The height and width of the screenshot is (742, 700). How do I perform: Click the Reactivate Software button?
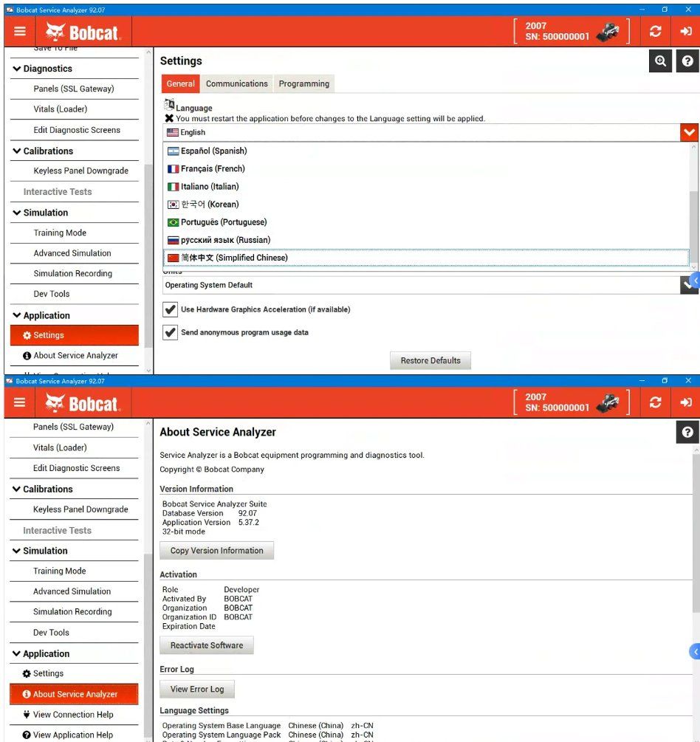tap(206, 645)
